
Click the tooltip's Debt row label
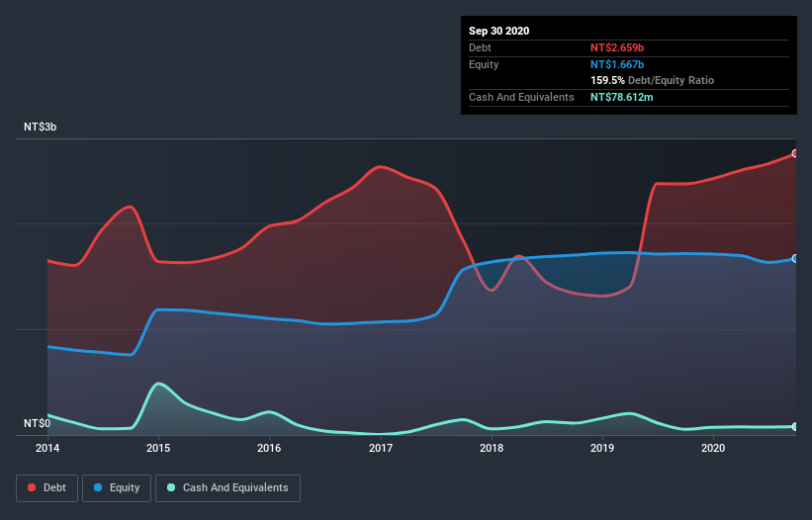480,47
